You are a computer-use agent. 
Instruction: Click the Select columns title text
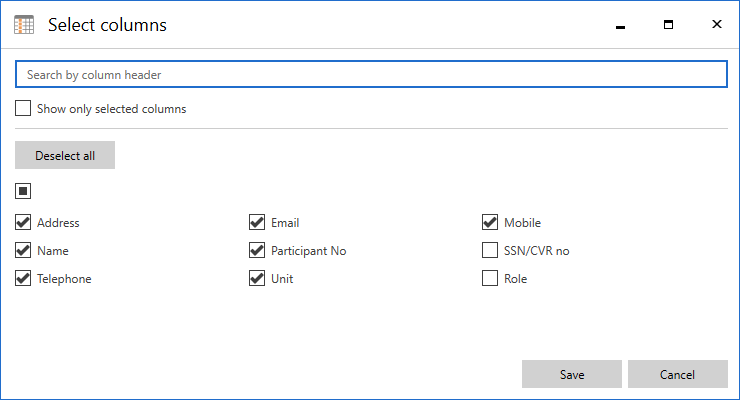point(107,25)
